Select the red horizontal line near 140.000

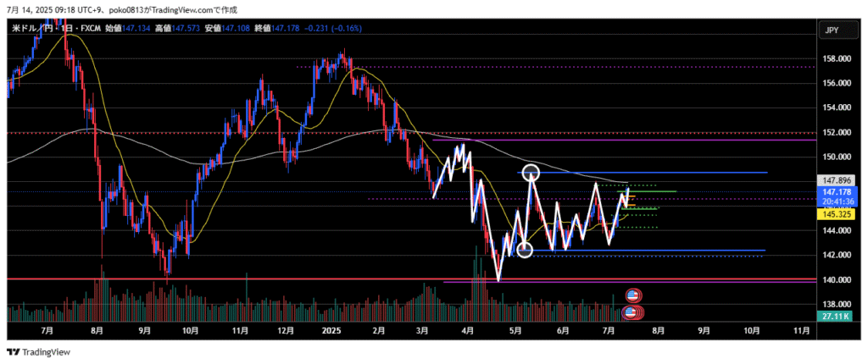pyautogui.click(x=254, y=279)
